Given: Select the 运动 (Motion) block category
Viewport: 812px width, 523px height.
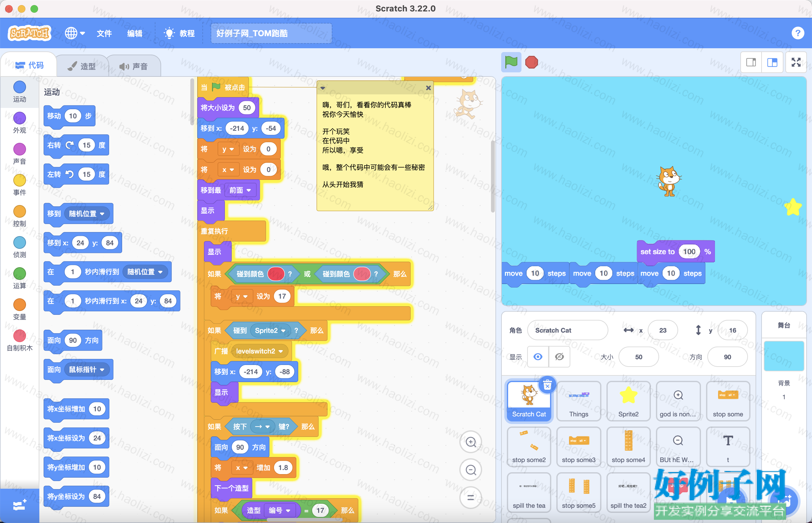Looking at the screenshot, I should point(19,92).
